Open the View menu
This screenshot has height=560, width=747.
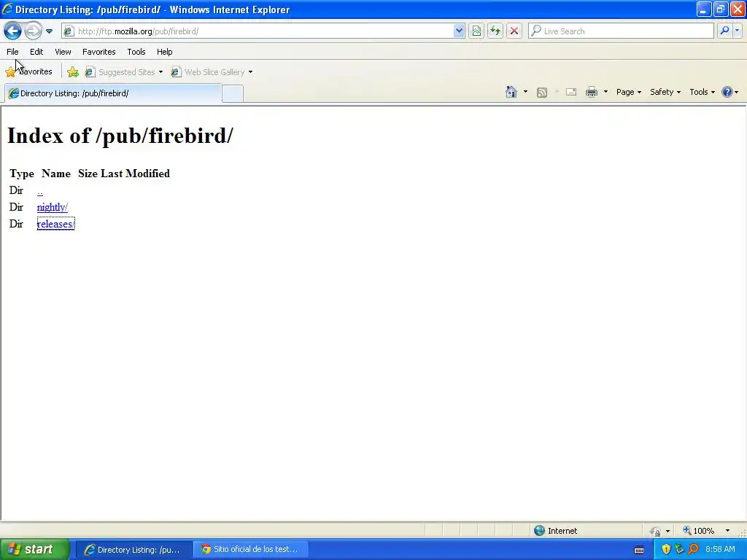(x=63, y=52)
